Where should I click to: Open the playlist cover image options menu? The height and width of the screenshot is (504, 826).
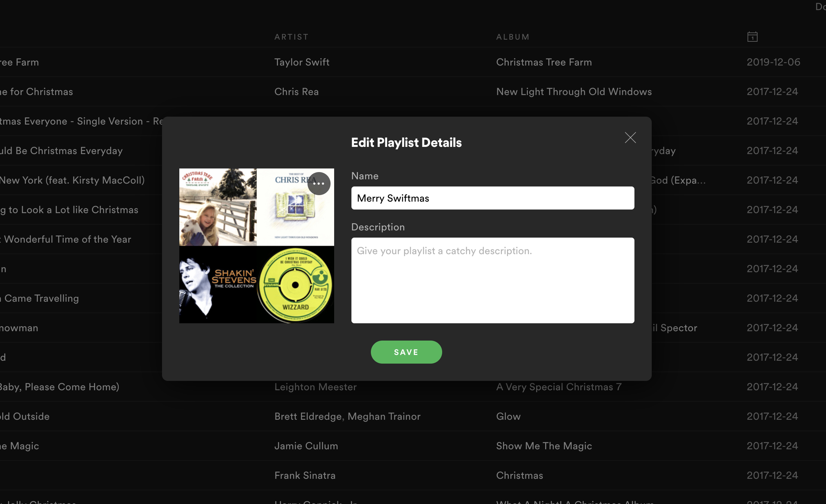[x=319, y=184]
